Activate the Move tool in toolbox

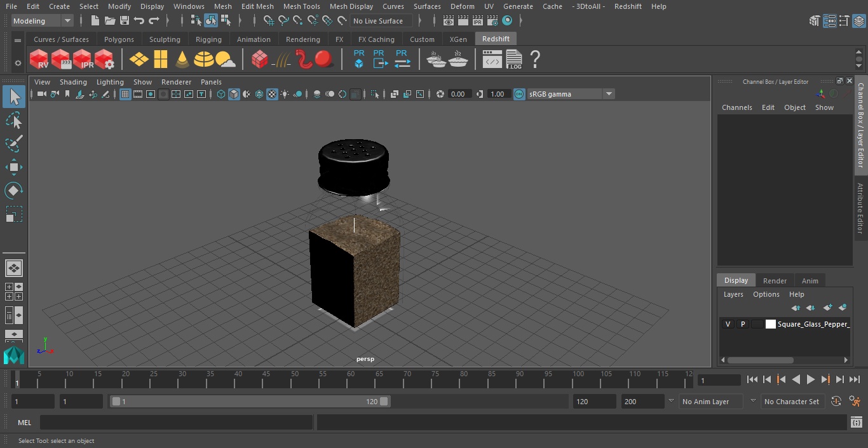point(14,167)
